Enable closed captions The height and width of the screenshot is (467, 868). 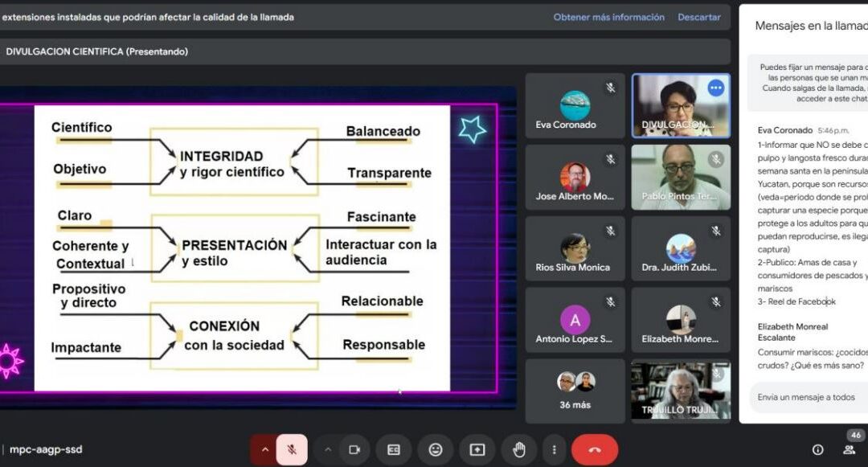tap(393, 450)
